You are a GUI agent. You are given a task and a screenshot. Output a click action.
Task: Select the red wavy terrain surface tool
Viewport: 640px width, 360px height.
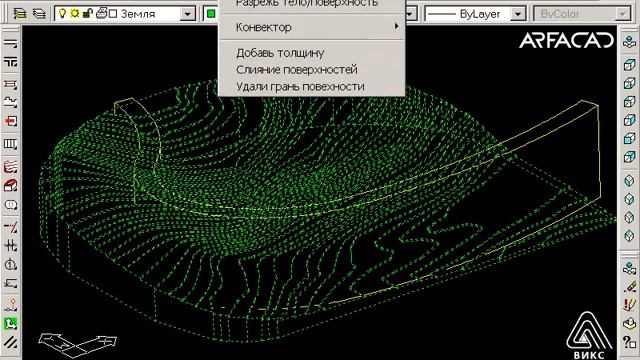click(x=11, y=167)
